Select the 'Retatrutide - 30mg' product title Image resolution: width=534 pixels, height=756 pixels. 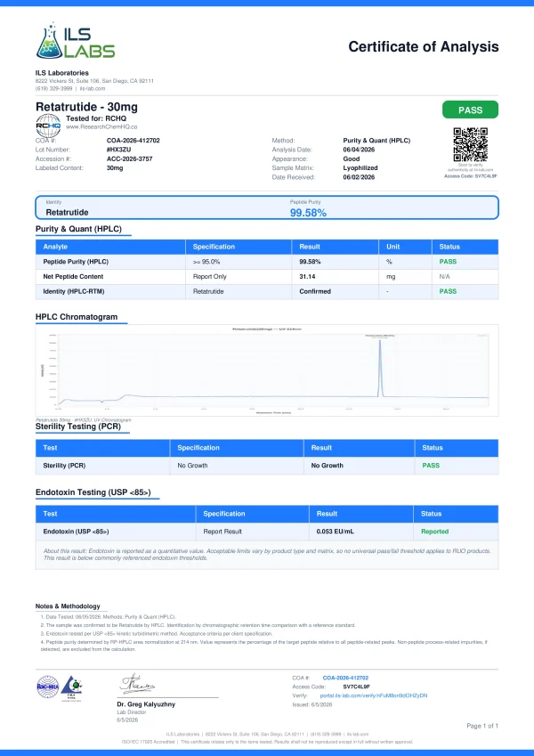(86, 107)
